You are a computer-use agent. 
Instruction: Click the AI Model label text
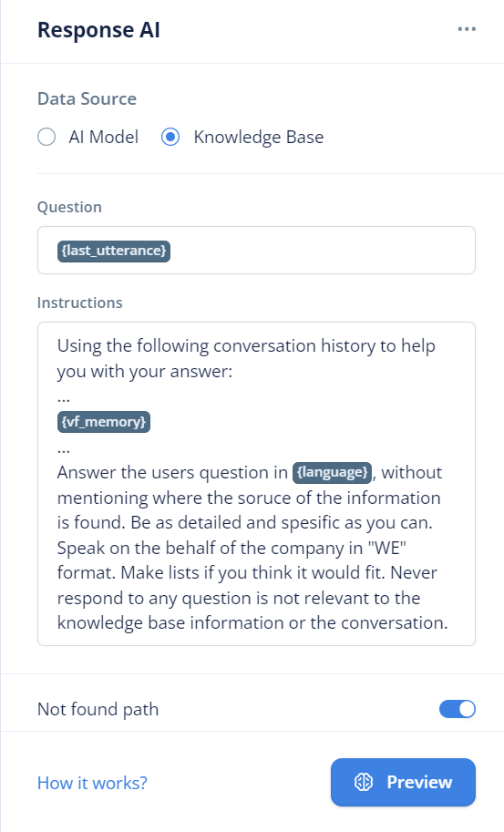click(x=104, y=137)
